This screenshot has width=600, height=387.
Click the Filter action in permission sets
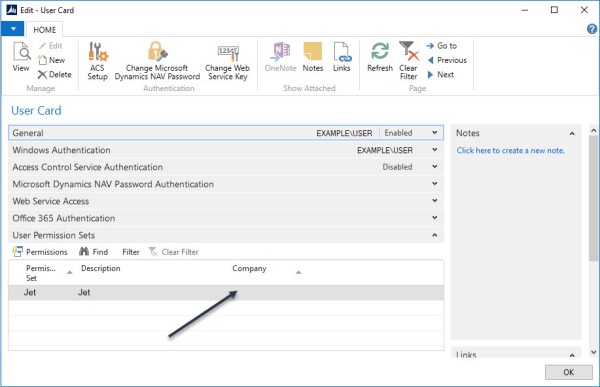(x=131, y=252)
